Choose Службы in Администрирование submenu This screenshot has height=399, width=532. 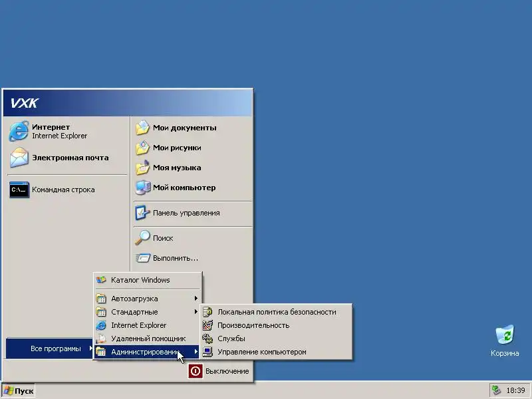277,338
